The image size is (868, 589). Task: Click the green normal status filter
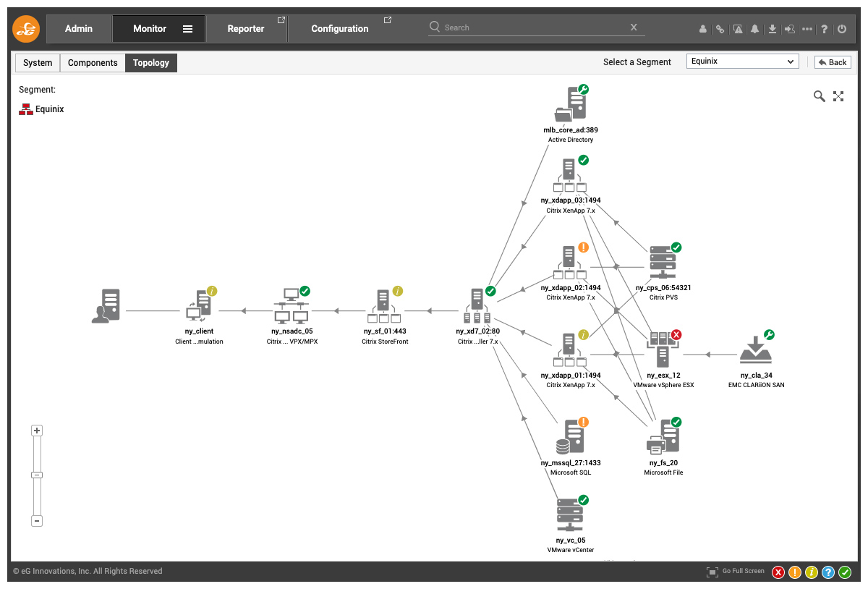845,572
